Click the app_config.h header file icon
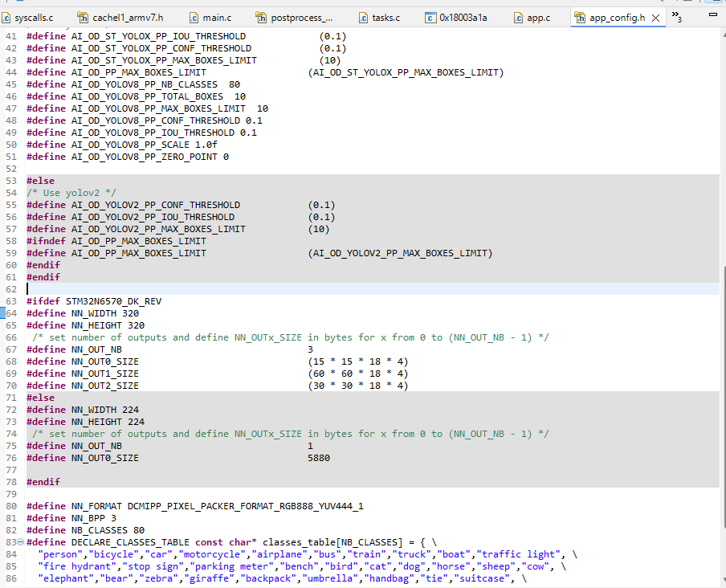 580,18
